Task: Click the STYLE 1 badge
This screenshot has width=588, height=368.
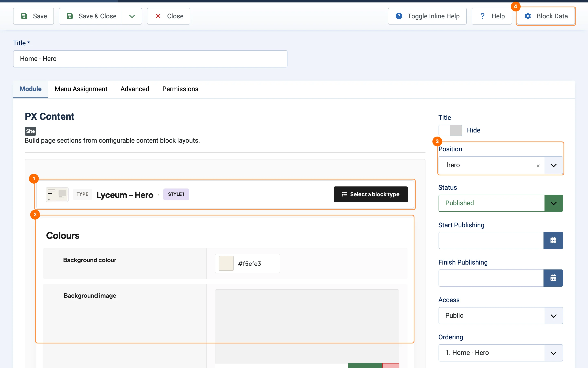Action: tap(176, 194)
